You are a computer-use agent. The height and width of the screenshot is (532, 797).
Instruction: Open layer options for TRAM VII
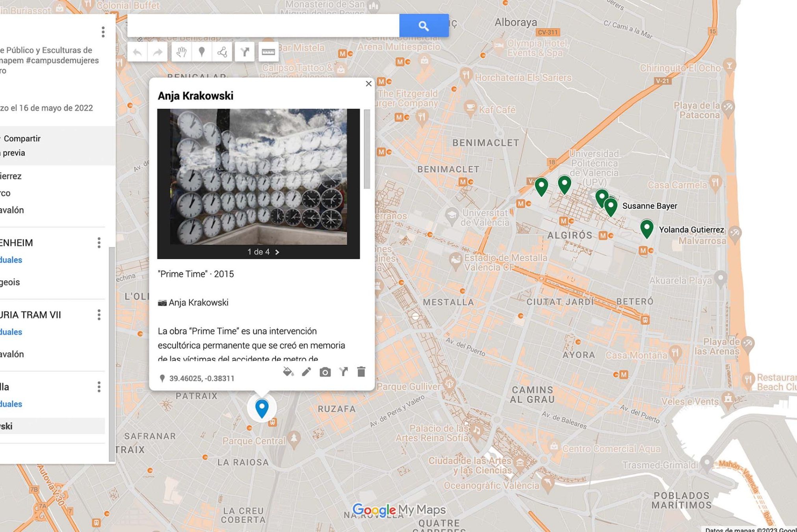[x=99, y=314]
